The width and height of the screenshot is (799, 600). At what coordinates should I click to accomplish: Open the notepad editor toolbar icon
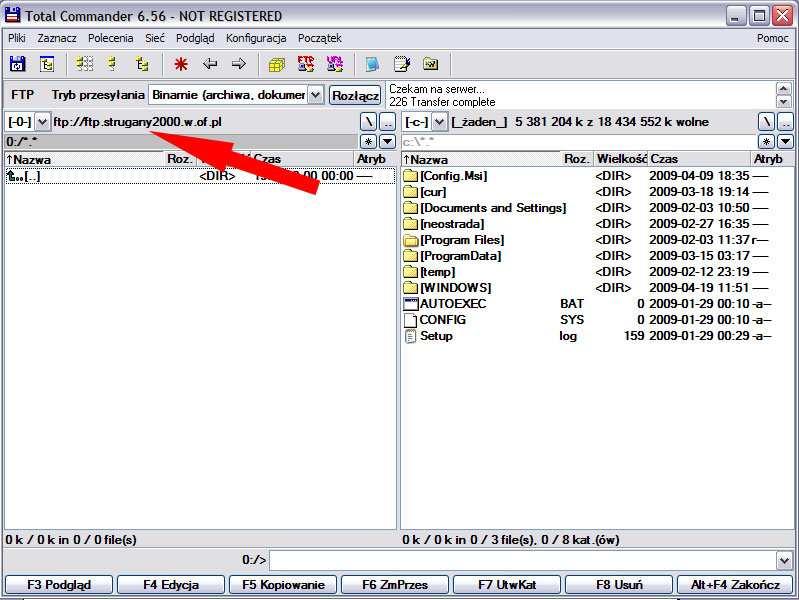pyautogui.click(x=402, y=64)
